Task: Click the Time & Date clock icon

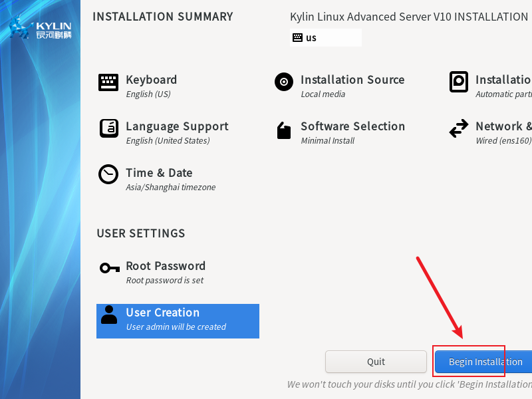Action: pos(108,174)
